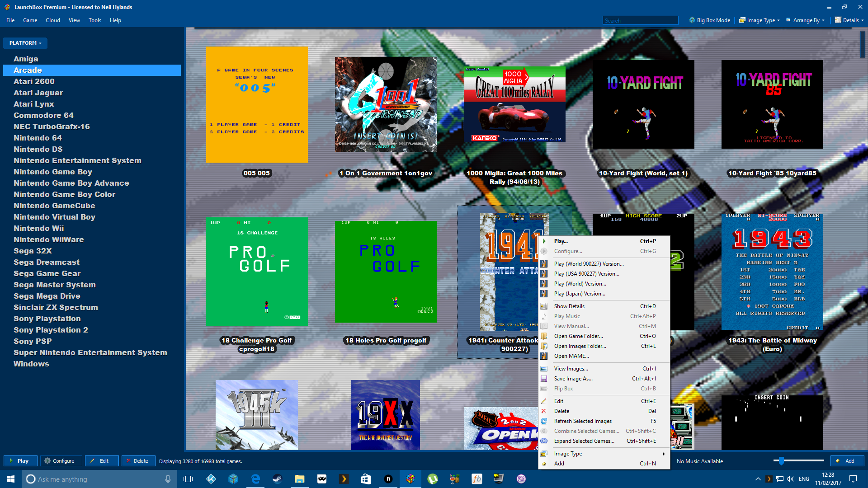This screenshot has height=488, width=868.
Task: Switch to Big Box Mode
Action: (709, 20)
